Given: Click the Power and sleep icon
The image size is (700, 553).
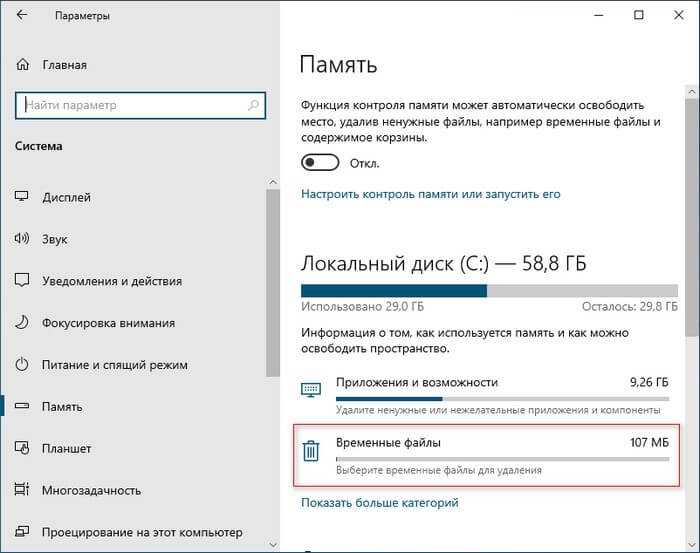Looking at the screenshot, I should (x=22, y=365).
